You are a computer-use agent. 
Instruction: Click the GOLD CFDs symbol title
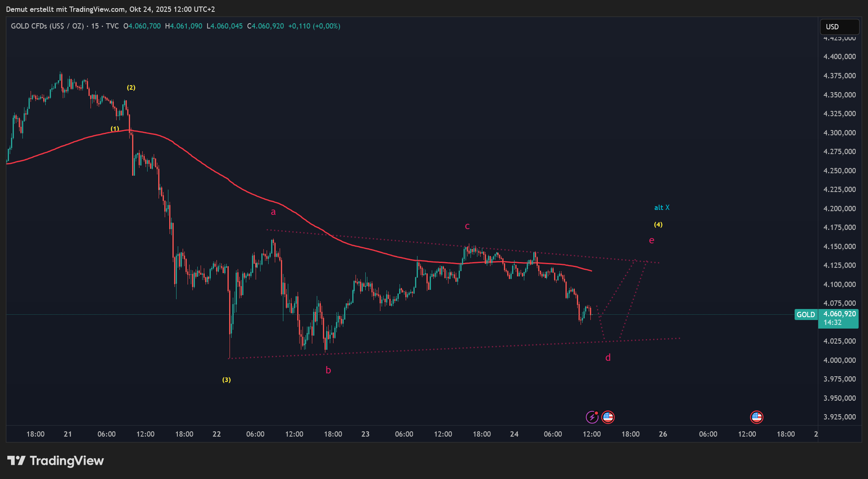coord(47,26)
